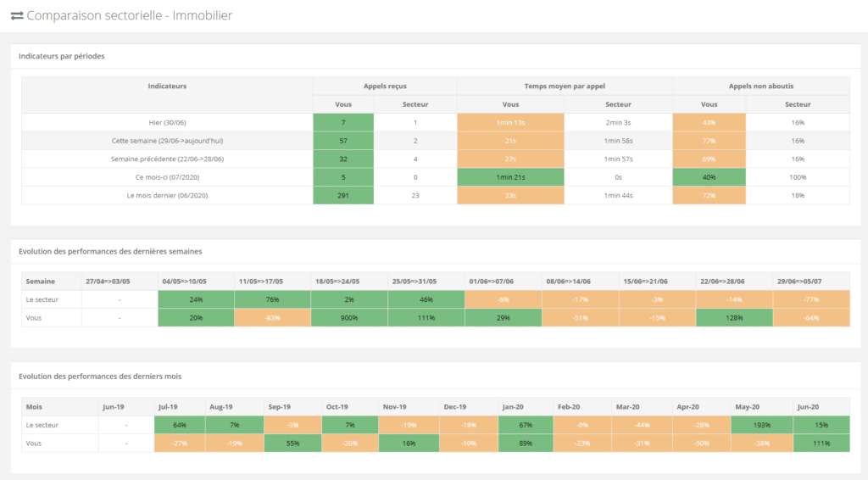Click the sector time '1min 58s'
This screenshot has height=480, width=868.
click(x=618, y=141)
